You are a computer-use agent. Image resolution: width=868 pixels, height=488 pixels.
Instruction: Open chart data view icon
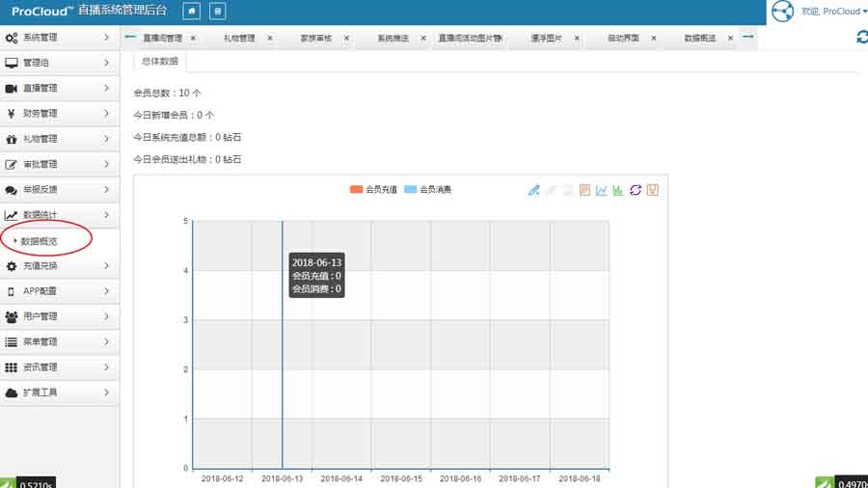click(584, 190)
